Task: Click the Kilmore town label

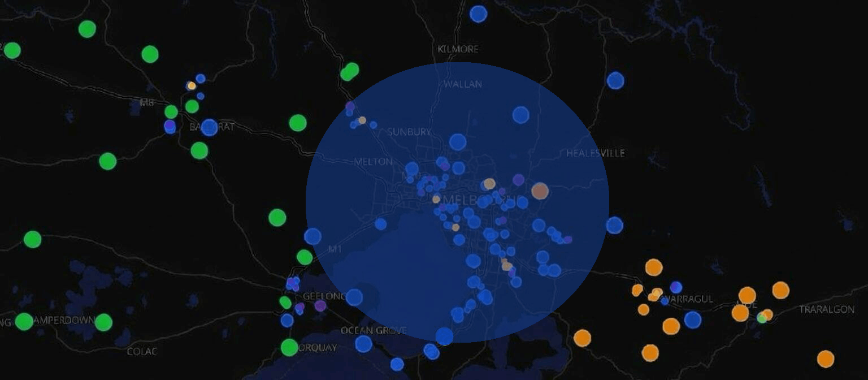Action: click(458, 50)
